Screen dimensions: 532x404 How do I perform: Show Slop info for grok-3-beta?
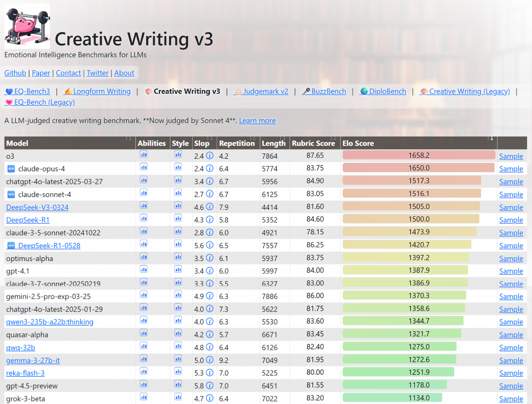[210, 398]
